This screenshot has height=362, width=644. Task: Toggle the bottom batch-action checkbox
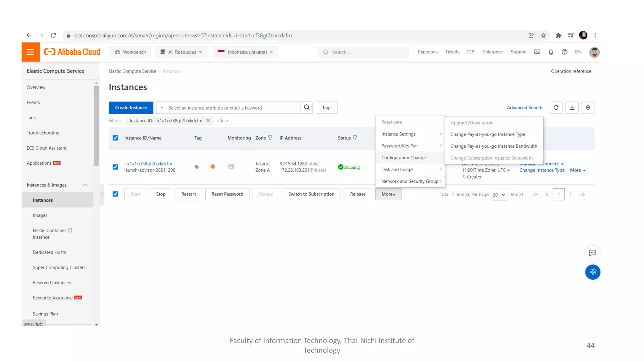point(115,194)
